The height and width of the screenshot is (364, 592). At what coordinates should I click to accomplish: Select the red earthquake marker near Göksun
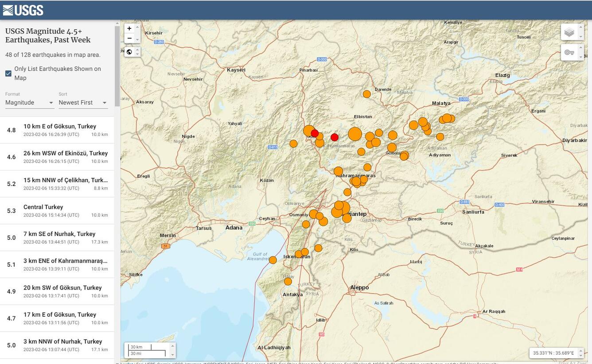315,133
